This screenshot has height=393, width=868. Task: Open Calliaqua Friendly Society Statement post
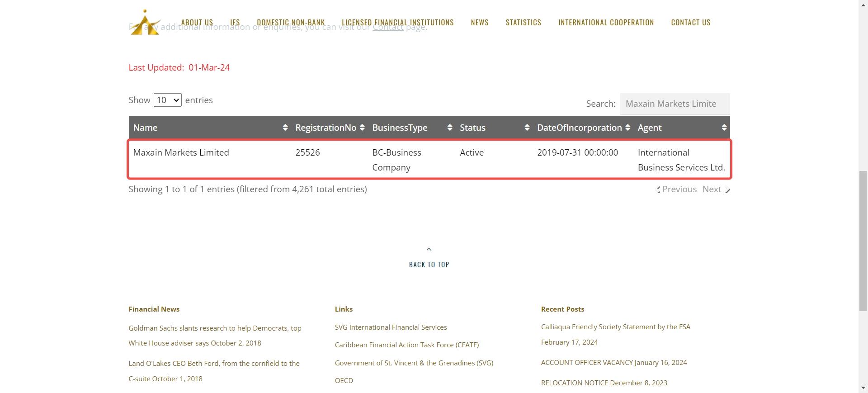click(x=616, y=334)
